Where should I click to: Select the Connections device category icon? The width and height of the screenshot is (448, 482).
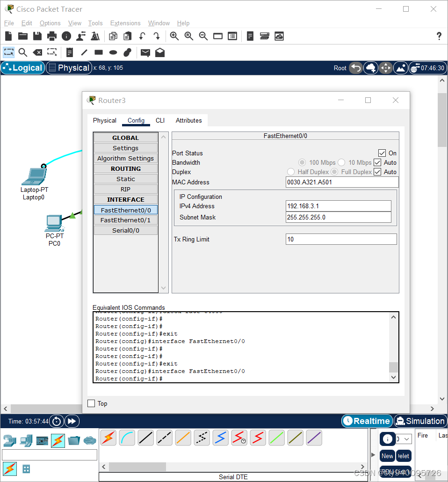point(58,441)
